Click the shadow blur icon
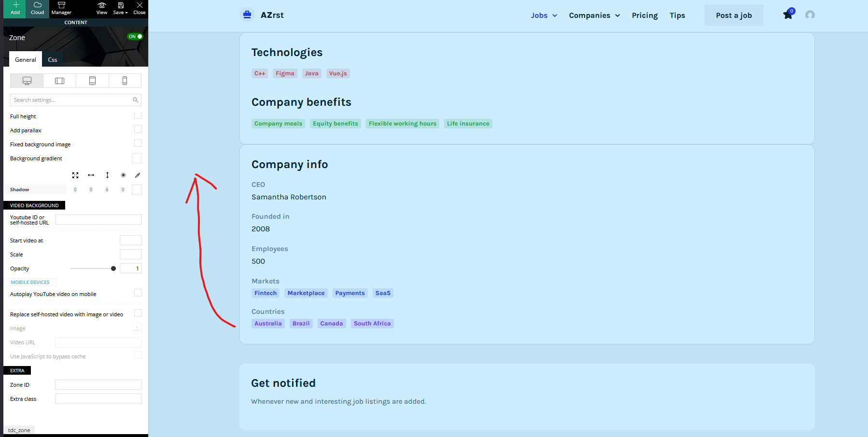The height and width of the screenshot is (437, 868). tap(123, 175)
